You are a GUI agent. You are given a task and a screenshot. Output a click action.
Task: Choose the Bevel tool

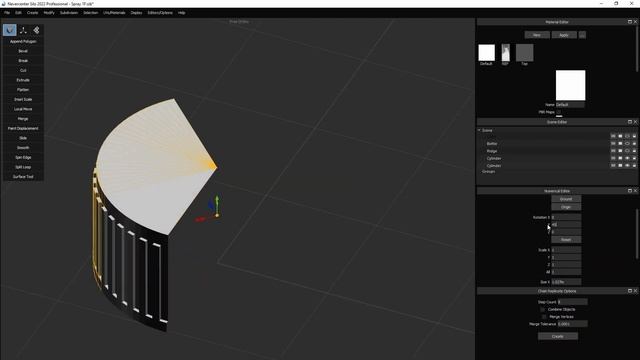23,51
